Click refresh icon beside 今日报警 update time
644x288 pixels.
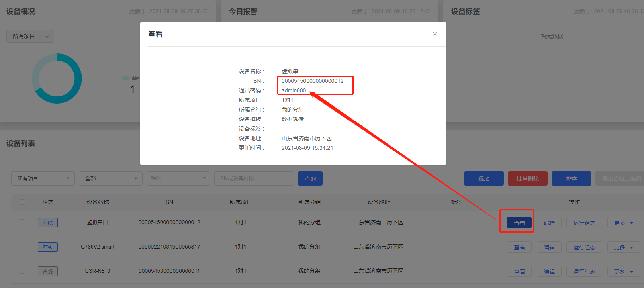[428, 11]
